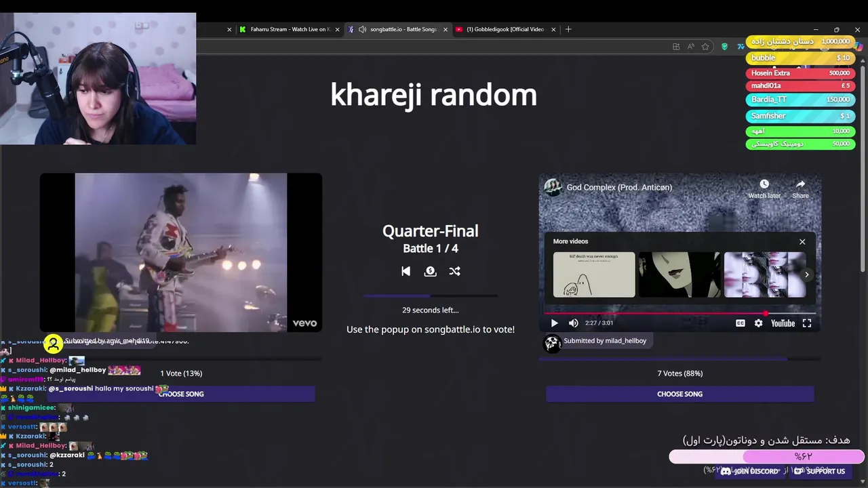This screenshot has height=488, width=868.
Task: Click the '1 Vote (13%)' text
Action: (x=181, y=373)
